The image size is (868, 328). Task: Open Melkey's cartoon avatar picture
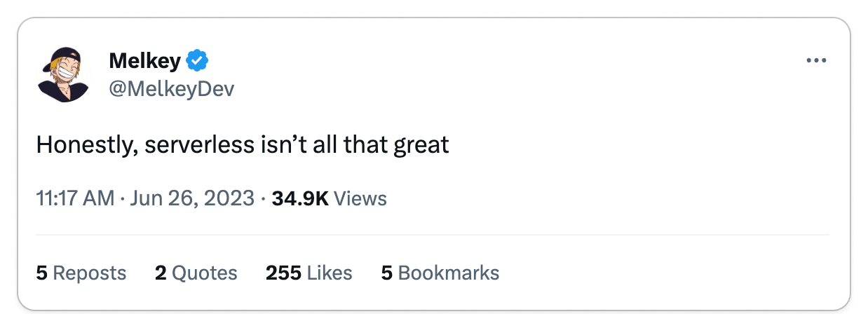63,76
